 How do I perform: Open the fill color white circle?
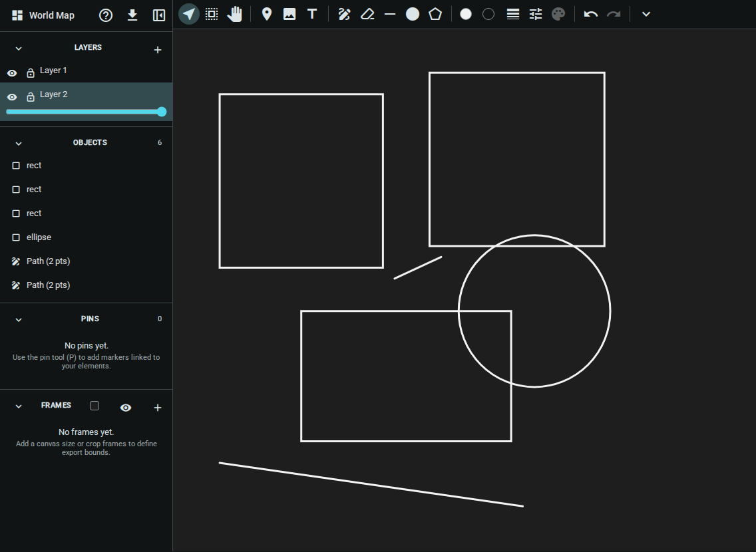tap(466, 14)
